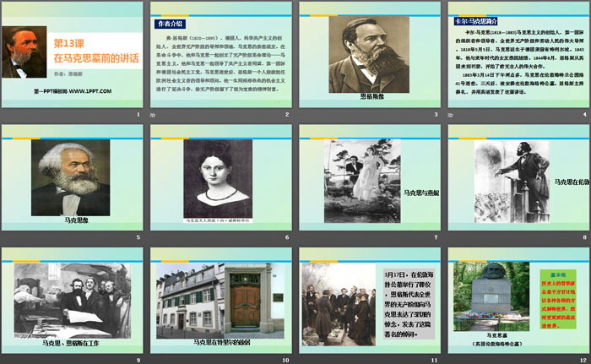Click slide number 1 label
The image size is (591, 364).
coord(138,114)
